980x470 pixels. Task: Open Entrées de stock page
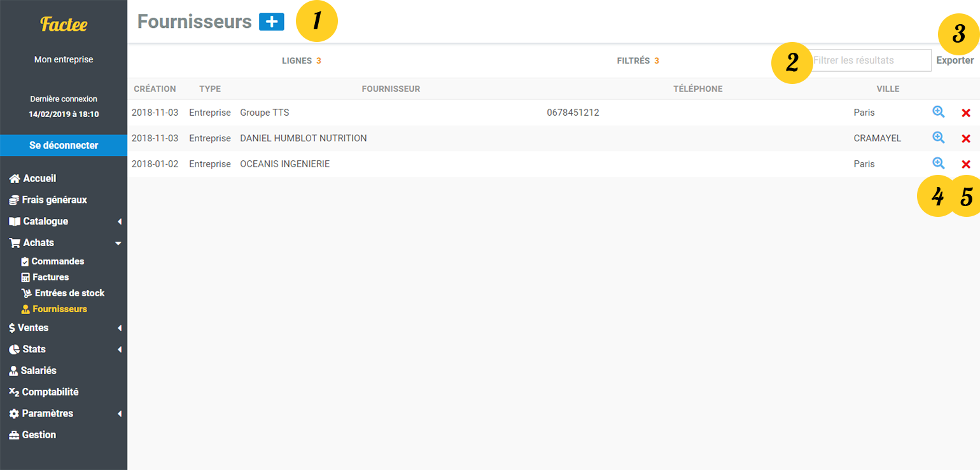click(69, 293)
